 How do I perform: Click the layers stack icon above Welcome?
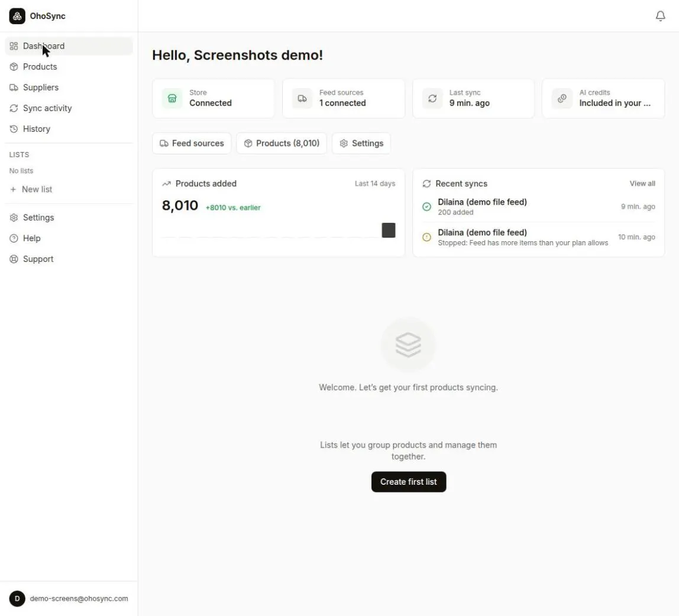coord(408,345)
